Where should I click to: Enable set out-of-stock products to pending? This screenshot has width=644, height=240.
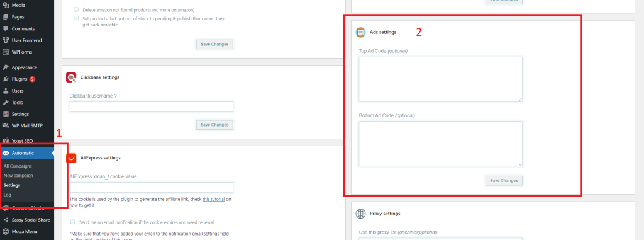(76, 18)
